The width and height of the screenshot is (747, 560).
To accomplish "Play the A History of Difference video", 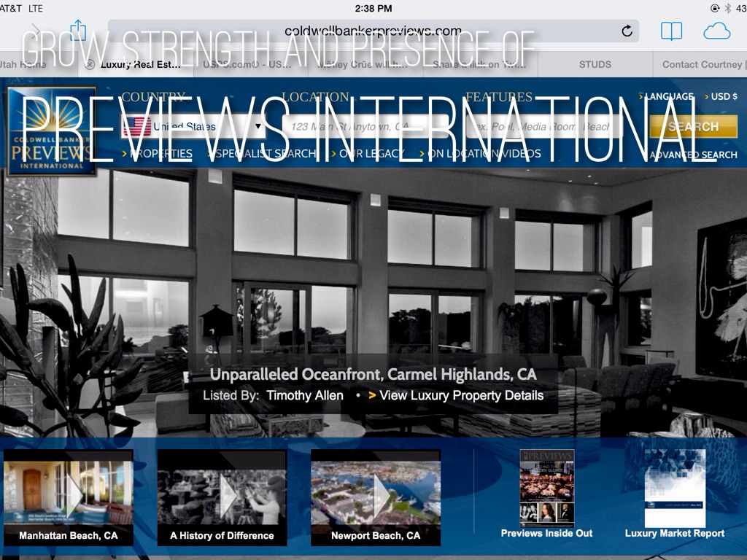I will tap(222, 497).
